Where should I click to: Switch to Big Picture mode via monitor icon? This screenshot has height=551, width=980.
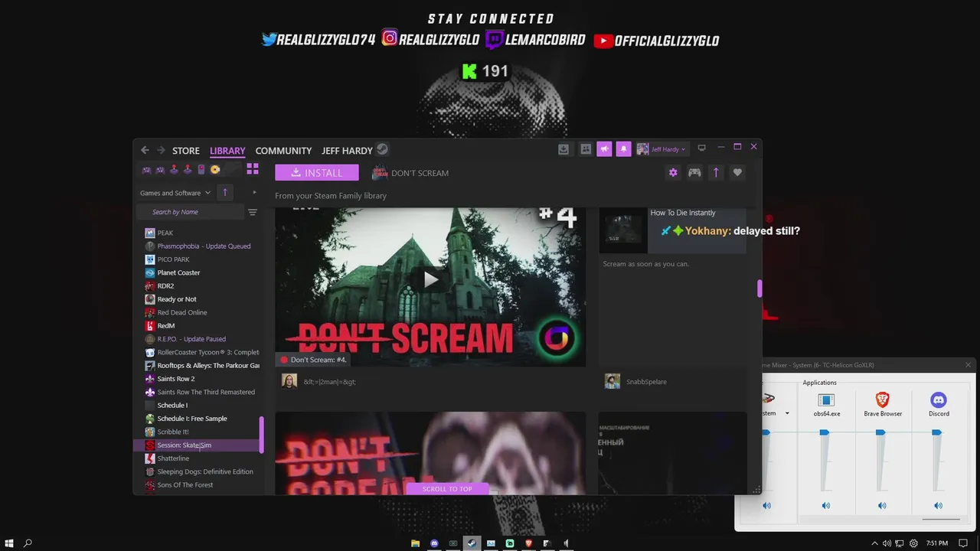pos(701,148)
